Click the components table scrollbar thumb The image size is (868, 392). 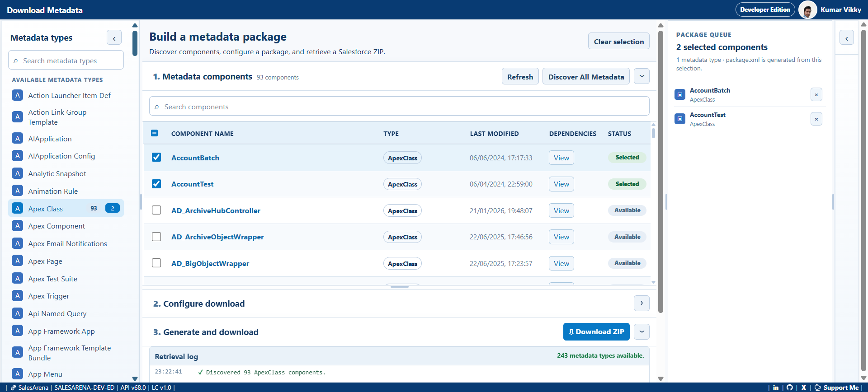click(653, 133)
